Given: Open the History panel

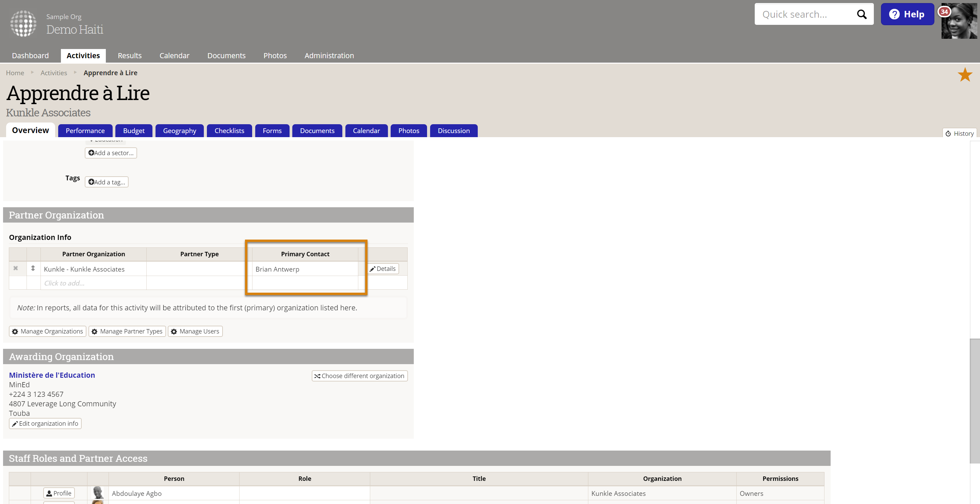Looking at the screenshot, I should click(960, 133).
